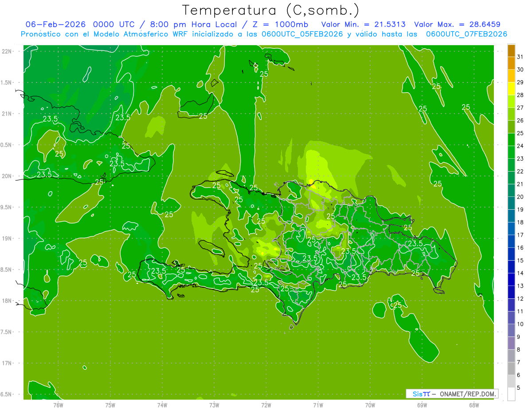Click the '22N' latitude axis label
This screenshot has height=411, width=532.
click(7, 51)
